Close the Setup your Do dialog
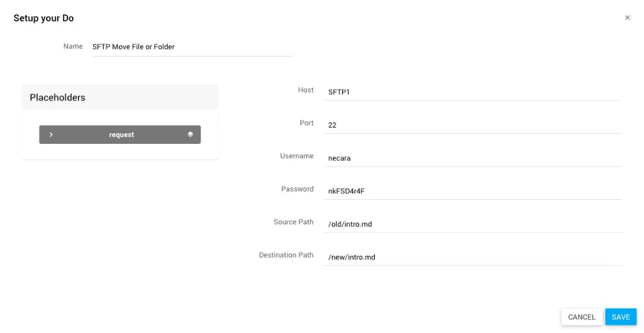This screenshot has height=333, width=644. 627,18
